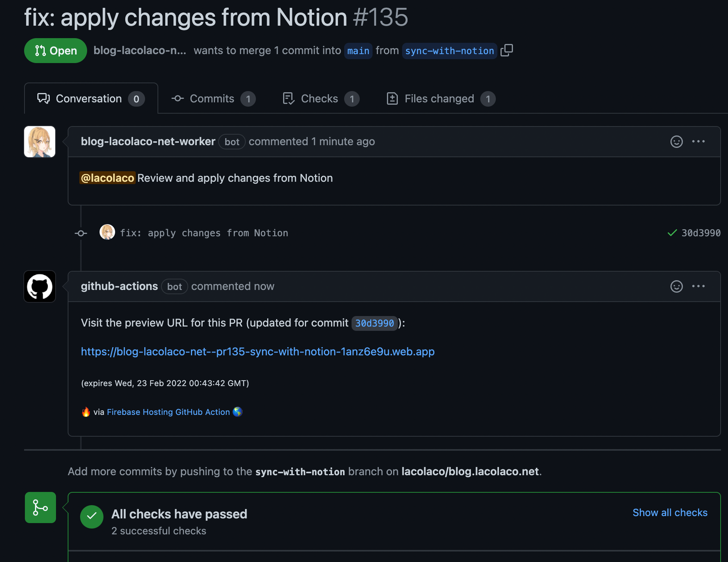Viewport: 728px width, 562px height.
Task: Open options menu on blog-lacolaco-net-worker comment
Action: (698, 142)
